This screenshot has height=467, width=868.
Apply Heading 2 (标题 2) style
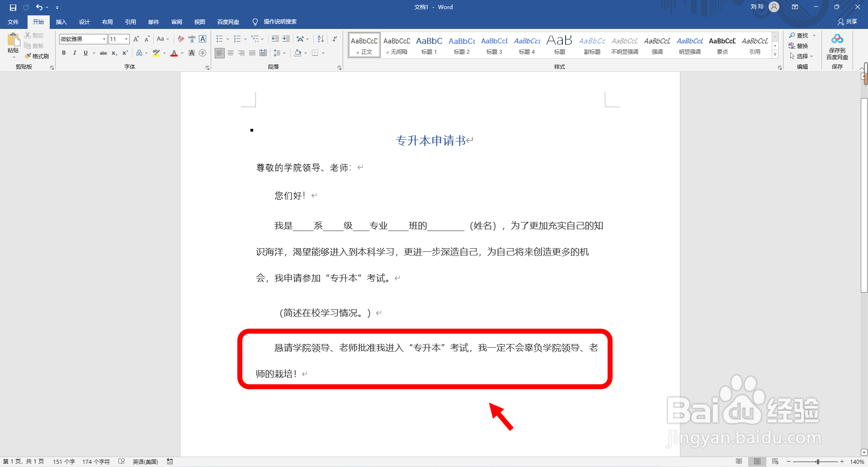(462, 45)
